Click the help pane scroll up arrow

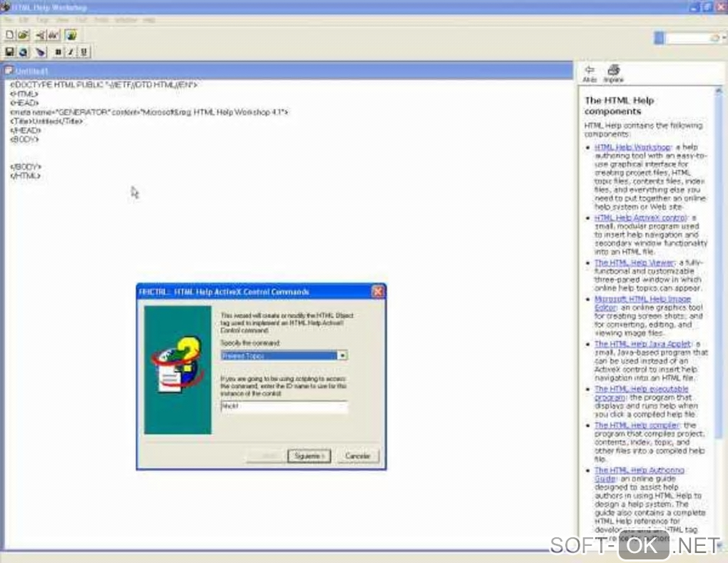pyautogui.click(x=719, y=91)
